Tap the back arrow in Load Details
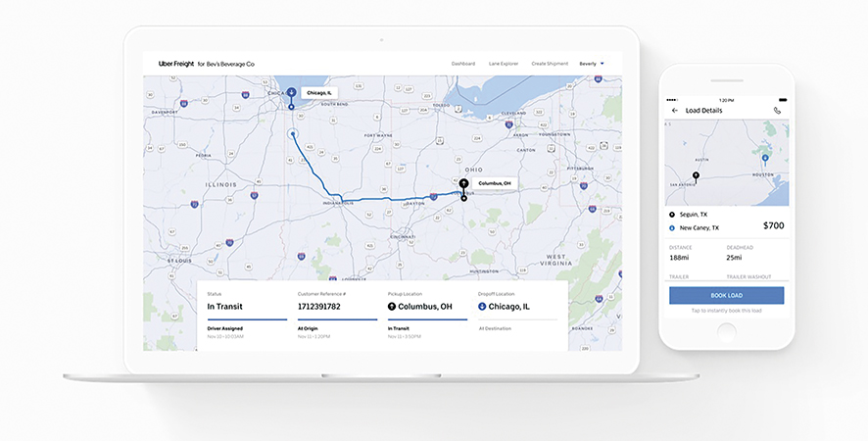This screenshot has height=441, width=868. click(x=674, y=110)
